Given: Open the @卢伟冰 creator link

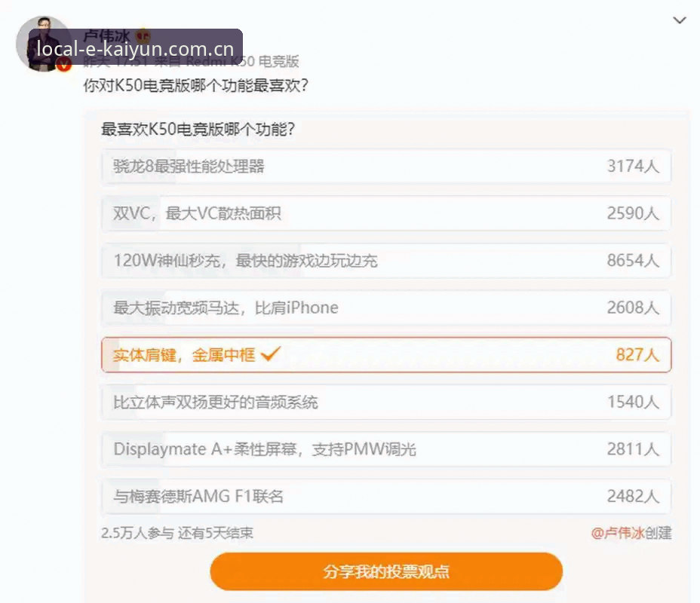Looking at the screenshot, I should tap(618, 533).
